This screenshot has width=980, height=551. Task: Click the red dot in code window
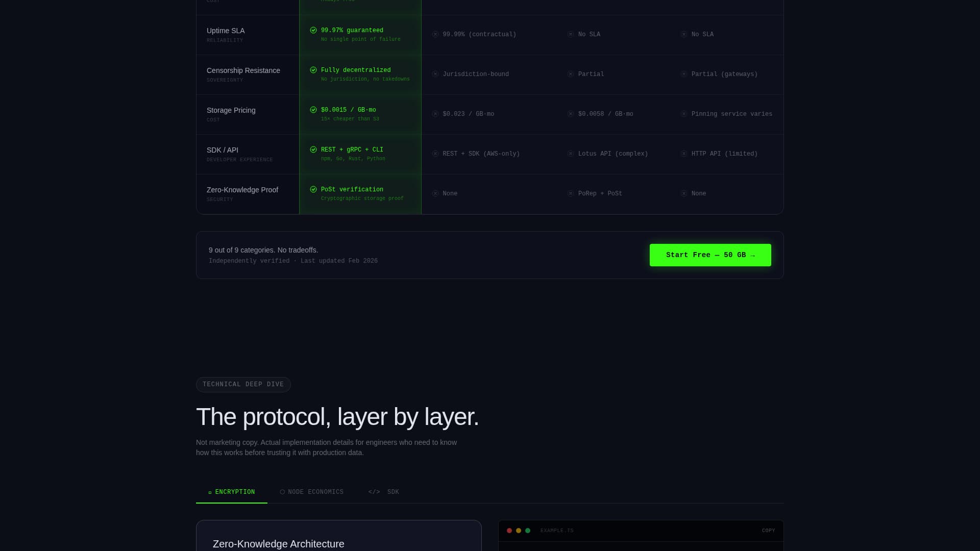pyautogui.click(x=509, y=531)
